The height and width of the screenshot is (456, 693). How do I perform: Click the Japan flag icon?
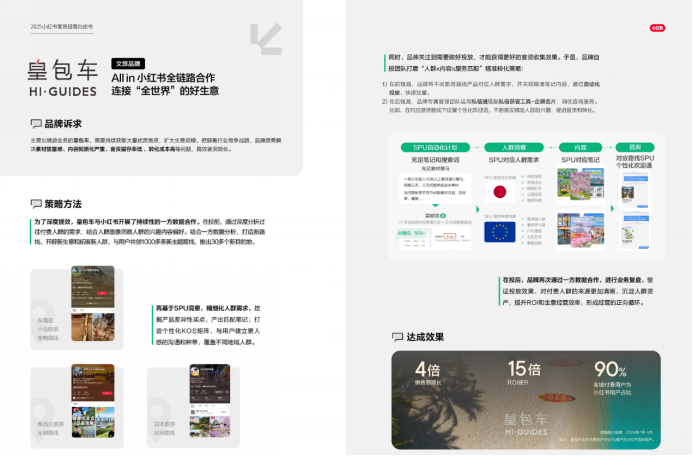[x=499, y=192]
